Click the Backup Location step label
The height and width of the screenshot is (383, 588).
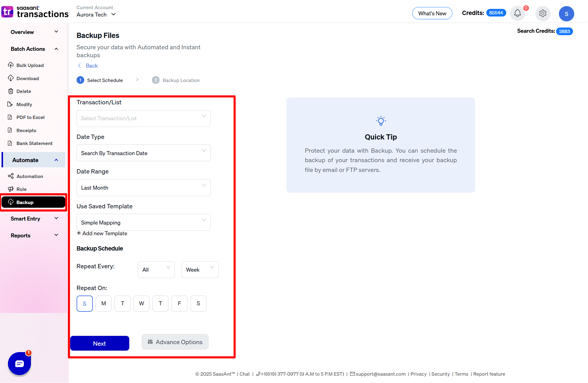tap(181, 80)
